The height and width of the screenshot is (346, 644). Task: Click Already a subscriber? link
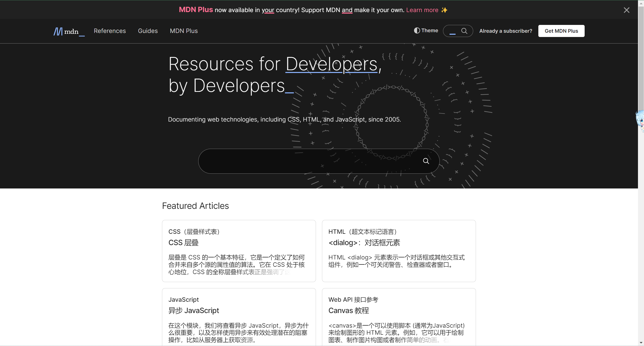pyautogui.click(x=506, y=31)
